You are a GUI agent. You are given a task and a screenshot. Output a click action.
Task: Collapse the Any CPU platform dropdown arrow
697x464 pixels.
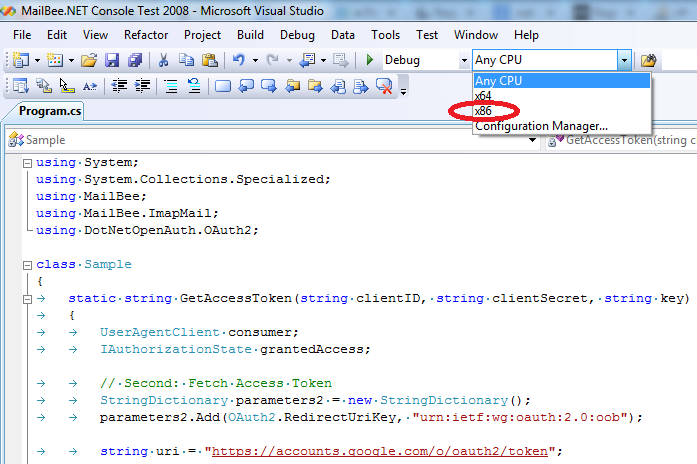tap(624, 61)
